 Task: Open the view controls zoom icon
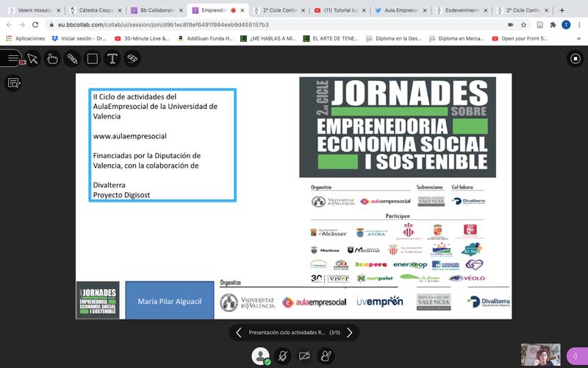13,83
